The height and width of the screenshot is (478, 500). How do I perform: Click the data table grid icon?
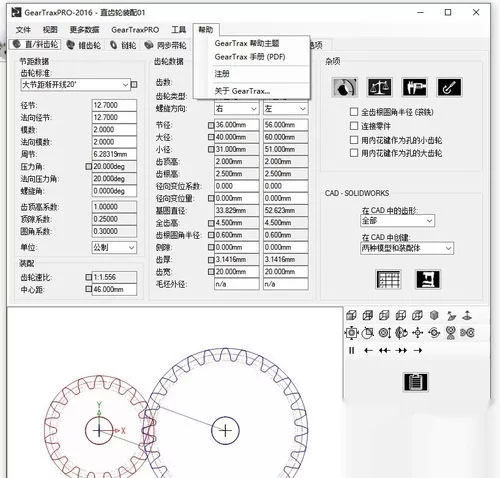[x=388, y=279]
